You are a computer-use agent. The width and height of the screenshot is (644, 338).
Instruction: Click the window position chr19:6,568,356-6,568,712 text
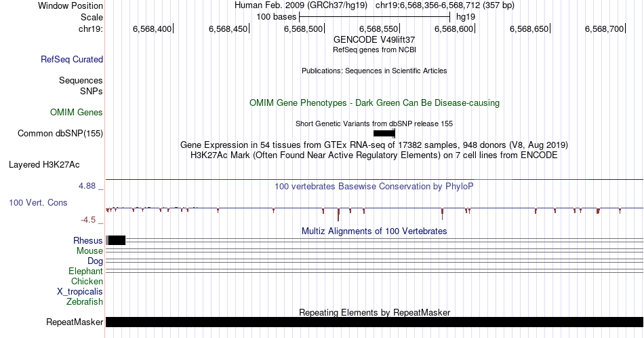(445, 5)
